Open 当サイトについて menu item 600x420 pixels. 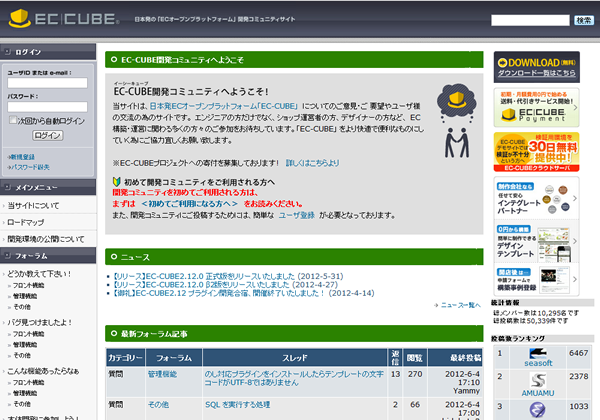coord(33,205)
